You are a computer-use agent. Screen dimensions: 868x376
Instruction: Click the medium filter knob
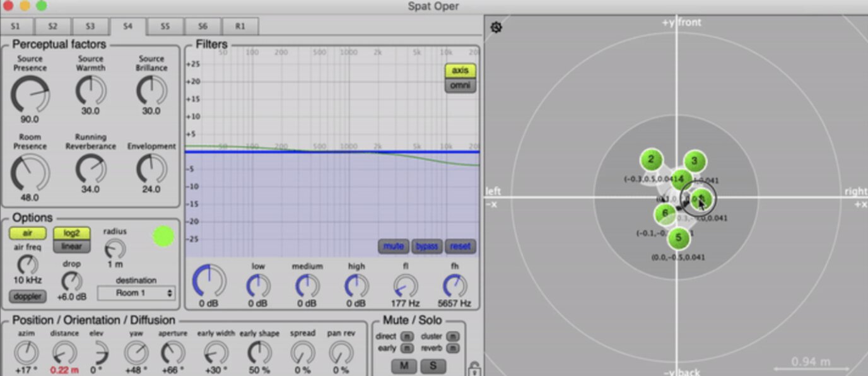pos(307,286)
